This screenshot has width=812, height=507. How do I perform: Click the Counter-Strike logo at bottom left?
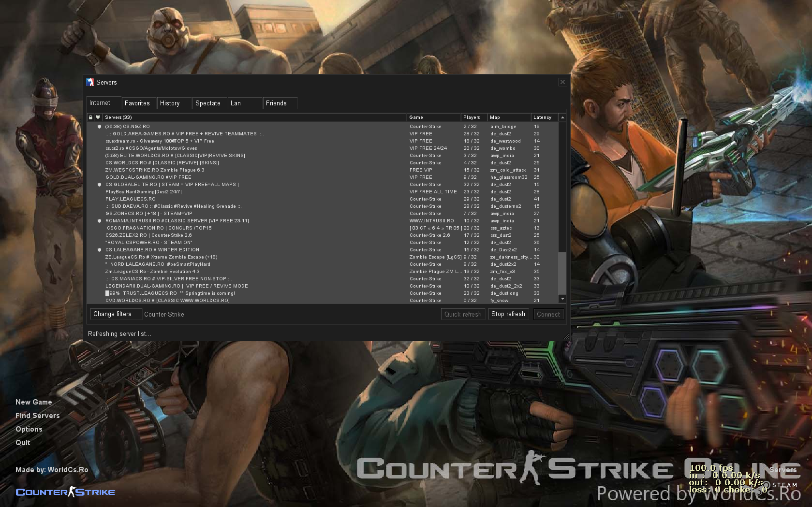65,492
